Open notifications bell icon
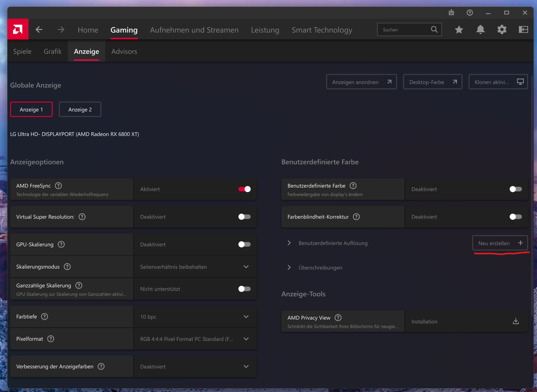Screen dimensions: 537x392 (x=480, y=29)
